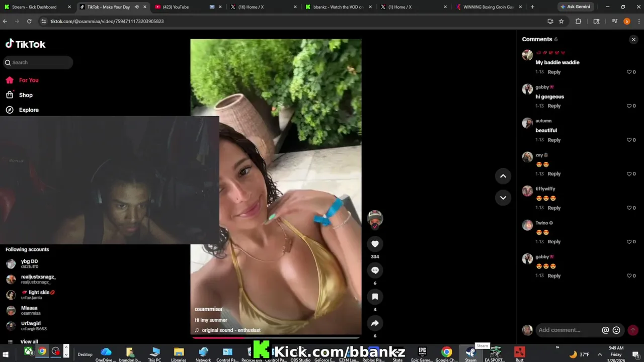Open comments via speech bubble icon
Image resolution: width=644 pixels, height=362 pixels.
pos(375,270)
